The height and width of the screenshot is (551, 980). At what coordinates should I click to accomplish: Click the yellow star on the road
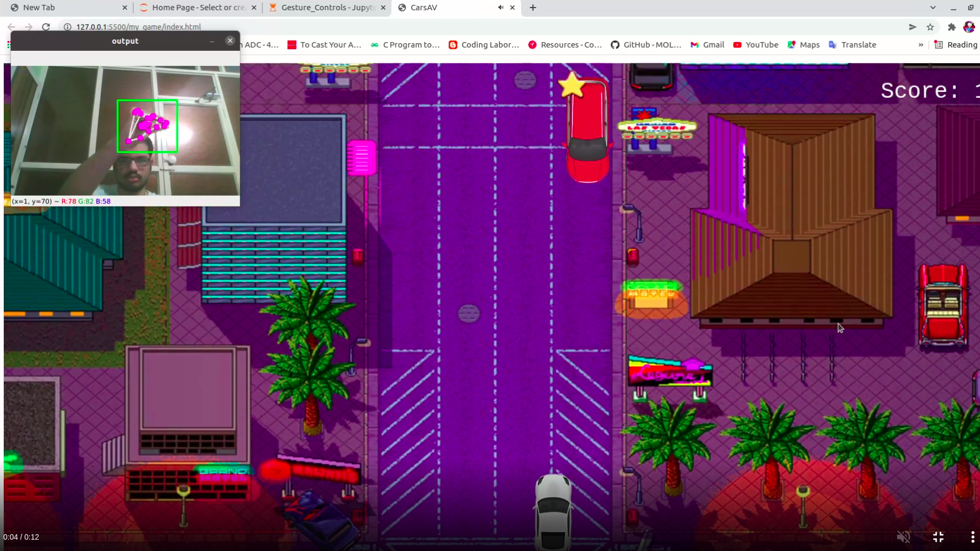pos(571,85)
